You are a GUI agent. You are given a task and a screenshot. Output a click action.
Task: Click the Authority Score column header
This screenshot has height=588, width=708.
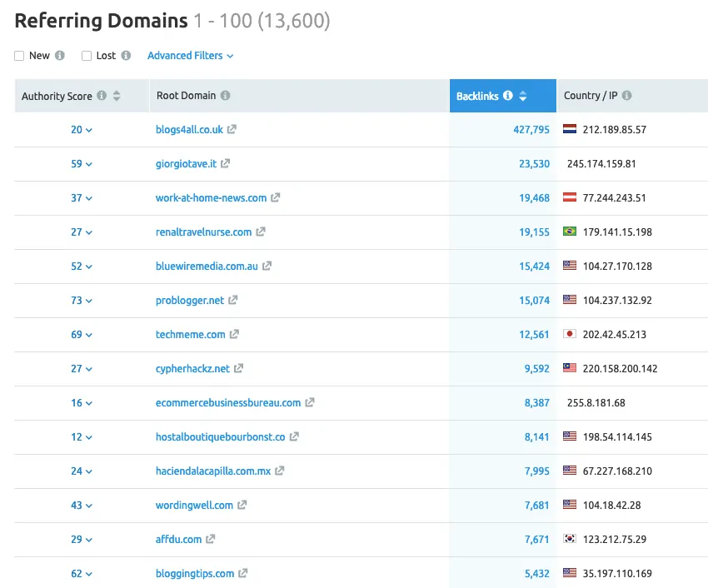(82, 96)
